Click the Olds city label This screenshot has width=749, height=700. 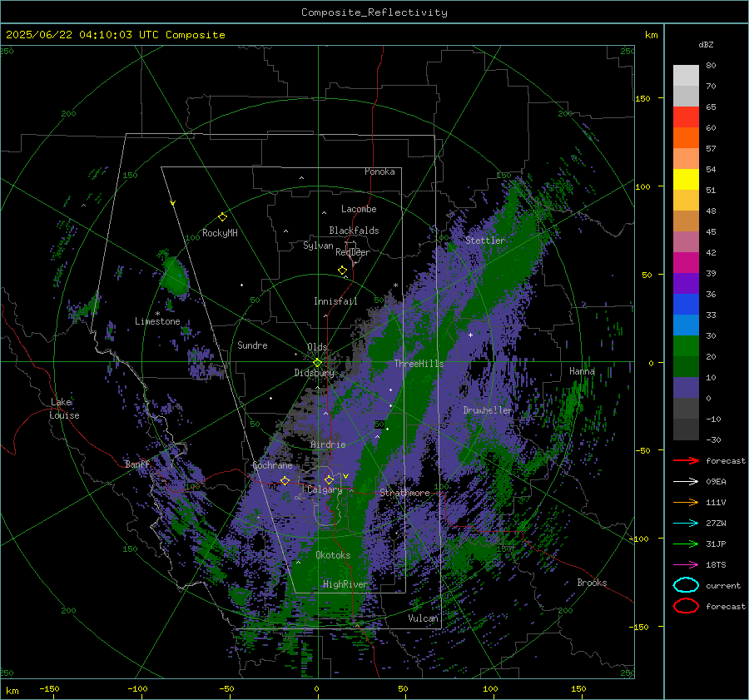(317, 346)
